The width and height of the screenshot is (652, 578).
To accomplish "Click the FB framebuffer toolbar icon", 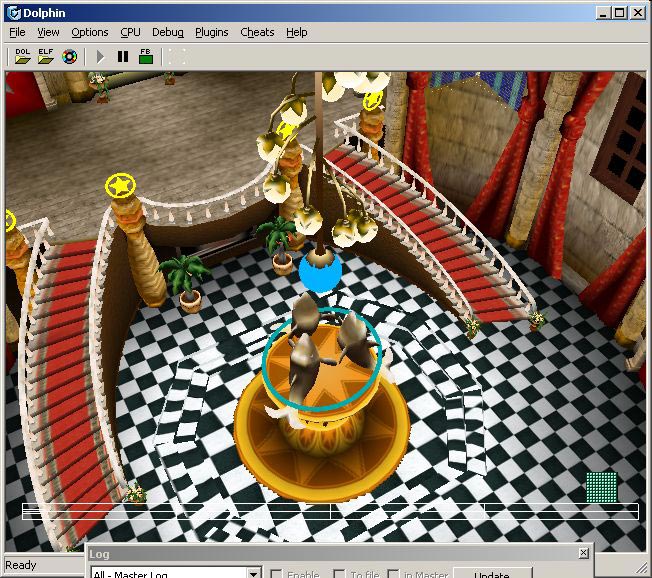I will [146, 56].
